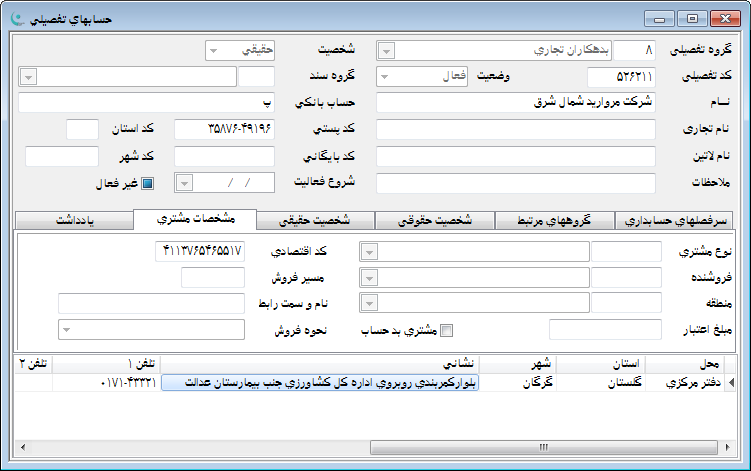Expand the شروع فعالیت date picker

[184, 183]
